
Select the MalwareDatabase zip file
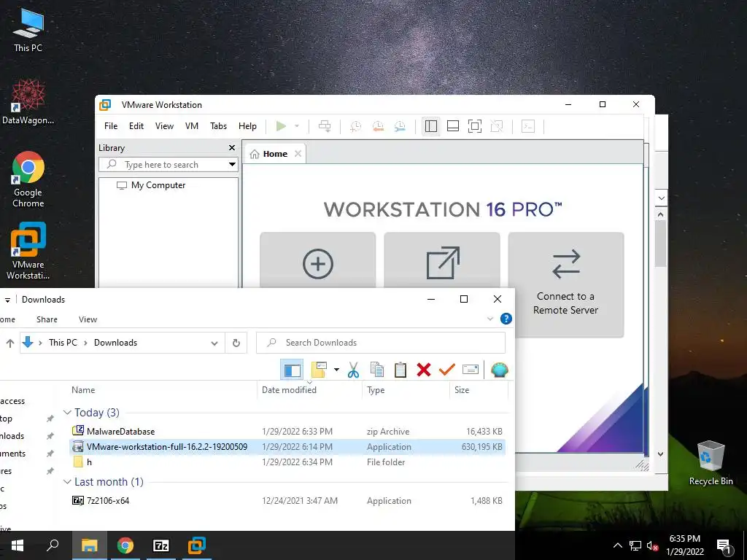(287, 432)
